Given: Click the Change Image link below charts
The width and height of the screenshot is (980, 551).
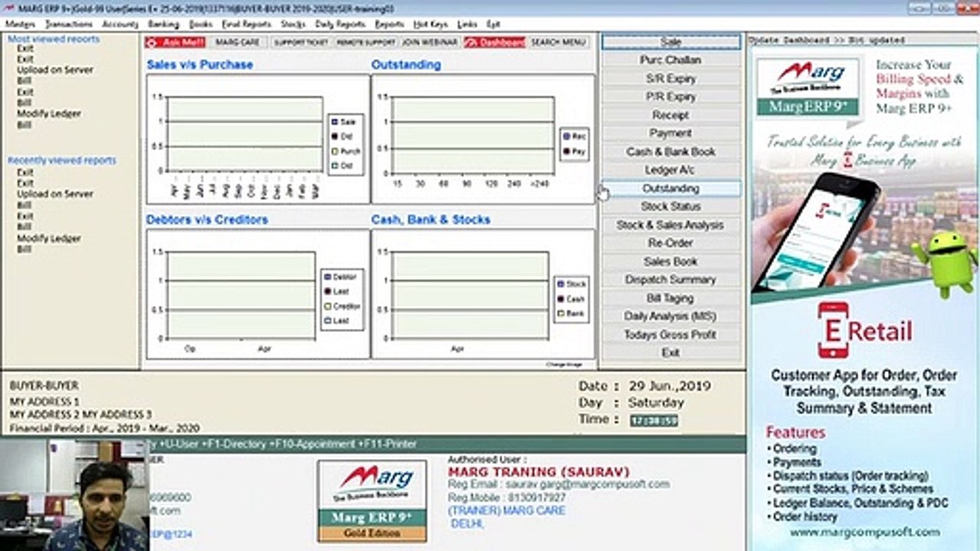Looking at the screenshot, I should (564, 365).
